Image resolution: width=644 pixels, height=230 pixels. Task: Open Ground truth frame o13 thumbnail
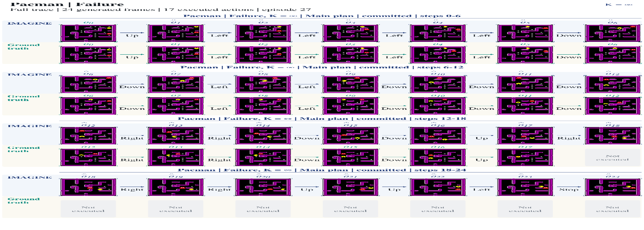coord(176,158)
